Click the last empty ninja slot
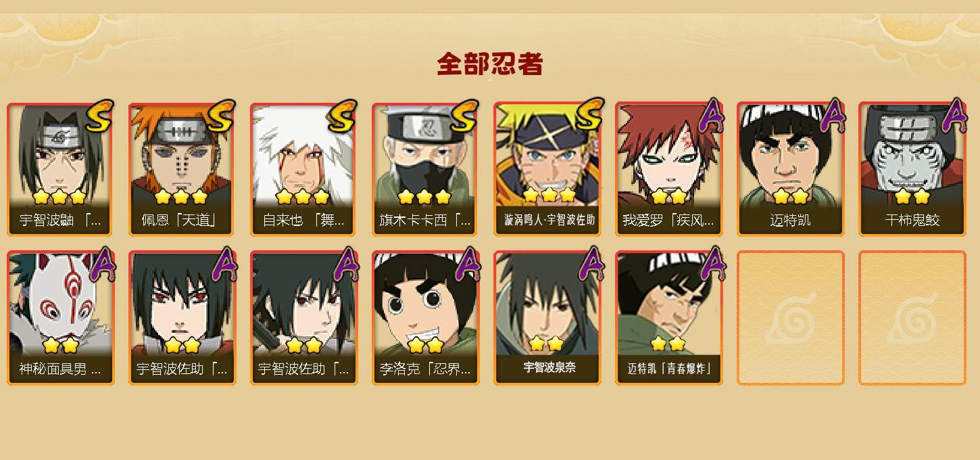The width and height of the screenshot is (980, 460). click(912, 318)
